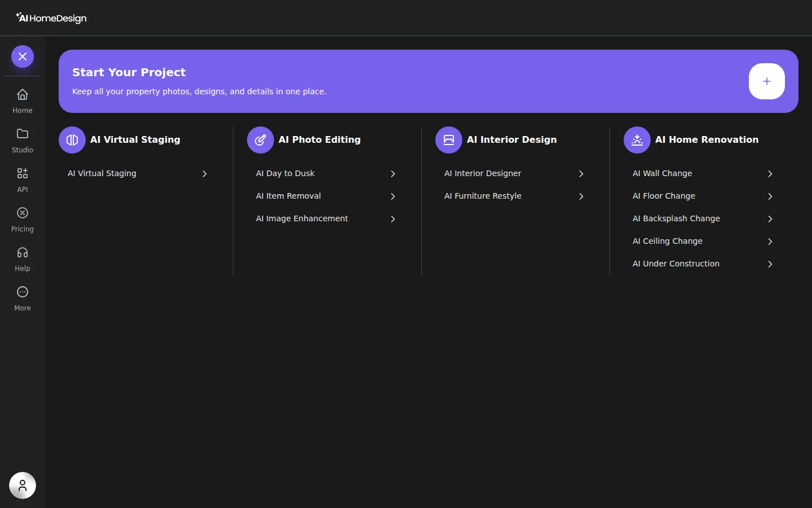This screenshot has width=812, height=508.
Task: Click the Help headphones icon
Action: point(23,252)
